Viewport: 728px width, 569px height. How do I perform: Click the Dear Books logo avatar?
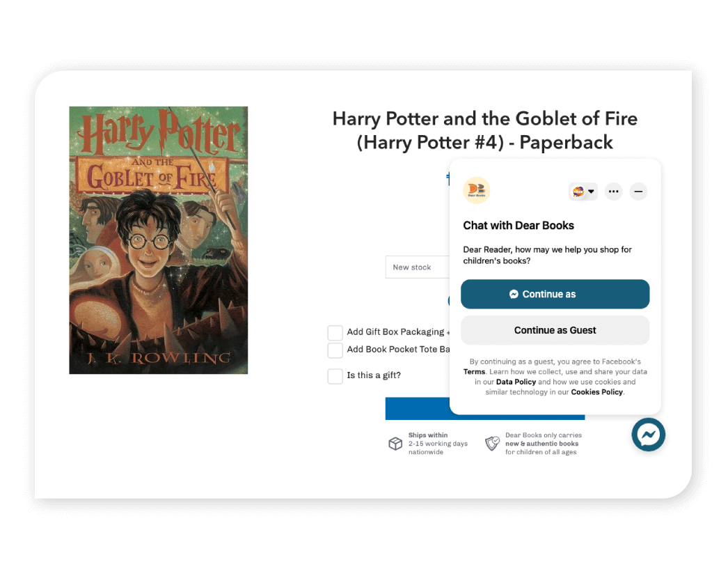[476, 190]
